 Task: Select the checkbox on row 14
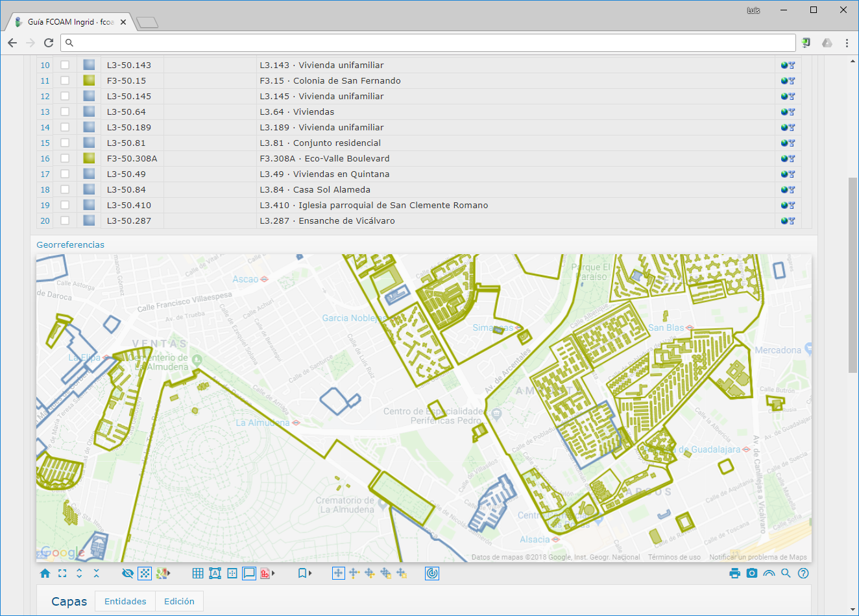point(65,128)
